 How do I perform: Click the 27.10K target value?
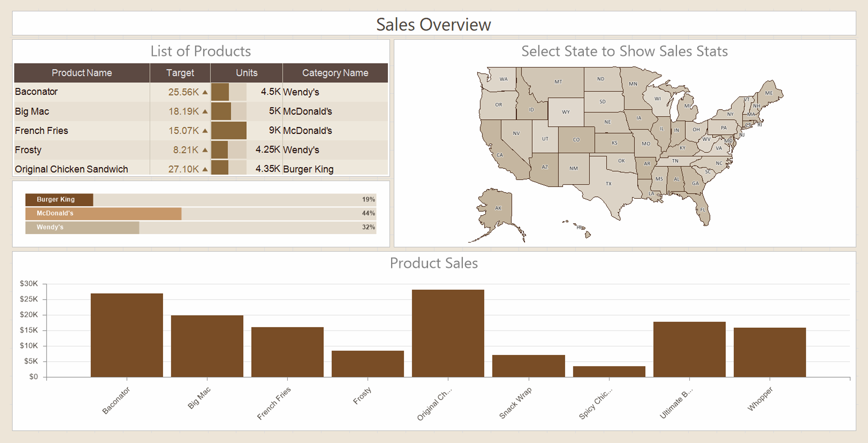point(183,169)
